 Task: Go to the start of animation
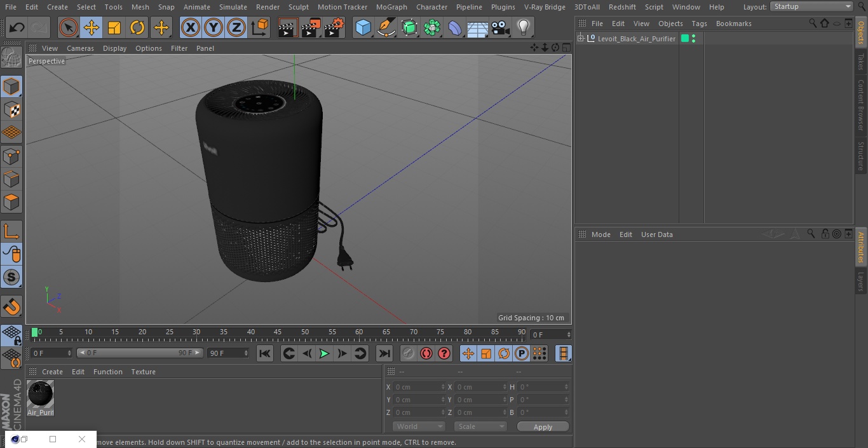pyautogui.click(x=265, y=353)
